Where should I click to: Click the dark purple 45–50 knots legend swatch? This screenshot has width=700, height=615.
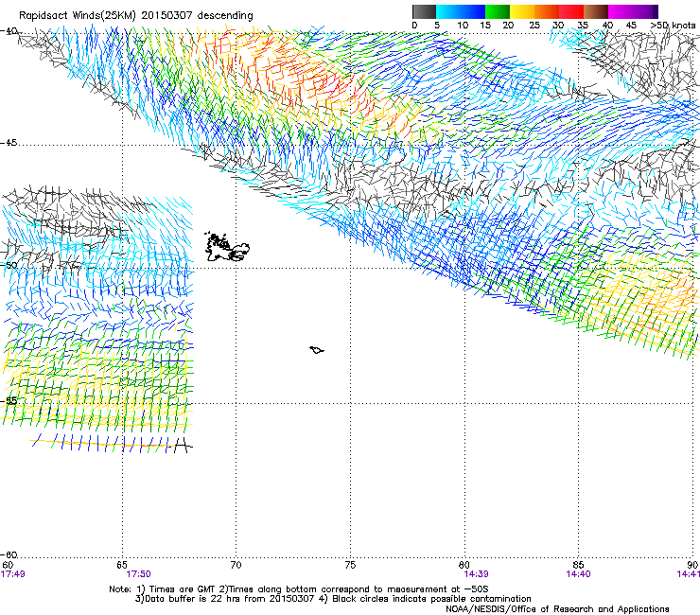point(645,11)
